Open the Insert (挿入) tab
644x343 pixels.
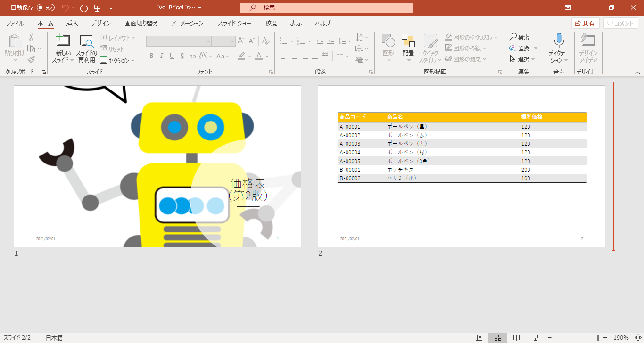click(x=72, y=23)
